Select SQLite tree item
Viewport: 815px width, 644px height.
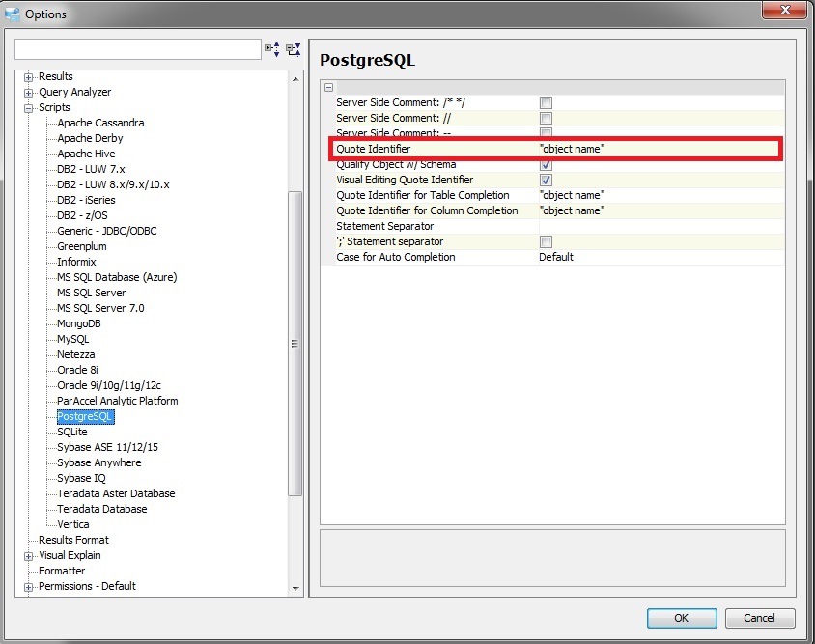(72, 432)
